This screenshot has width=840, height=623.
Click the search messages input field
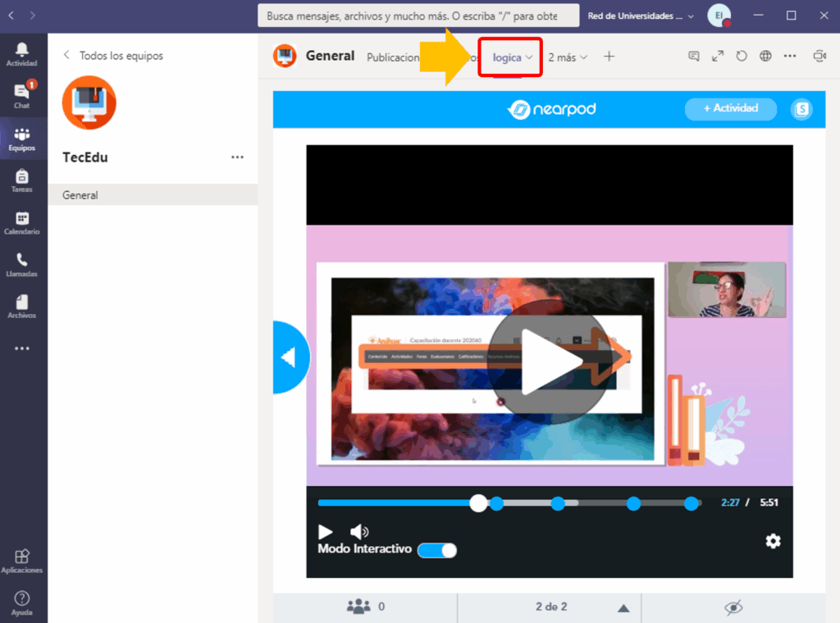(418, 16)
